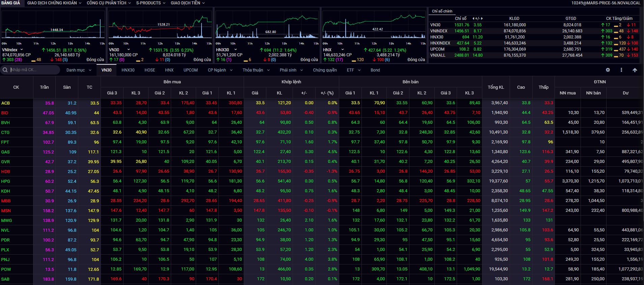Open the BẢNG GIÁ menu
Screen dimensions: 644x285
pyautogui.click(x=10, y=3)
